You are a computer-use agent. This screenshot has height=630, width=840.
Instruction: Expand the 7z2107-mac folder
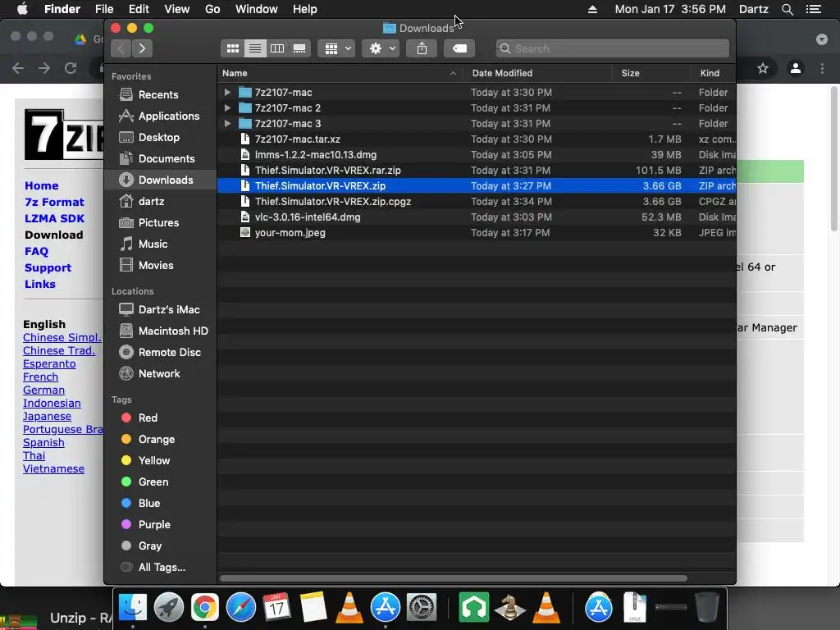(x=227, y=92)
